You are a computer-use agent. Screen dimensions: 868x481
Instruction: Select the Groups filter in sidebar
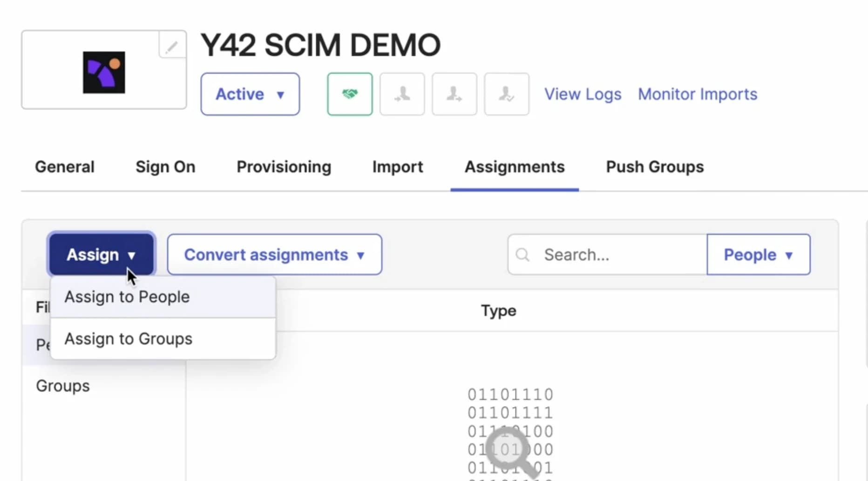click(63, 386)
